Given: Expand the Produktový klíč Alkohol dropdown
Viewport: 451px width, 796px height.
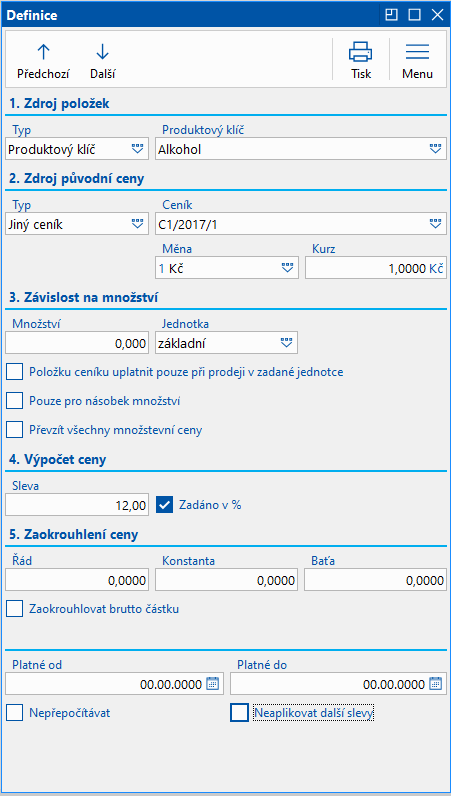Looking at the screenshot, I should coord(435,149).
